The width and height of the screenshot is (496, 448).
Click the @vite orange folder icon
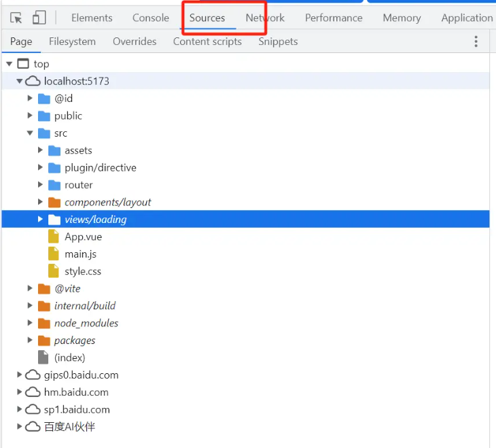click(x=44, y=288)
